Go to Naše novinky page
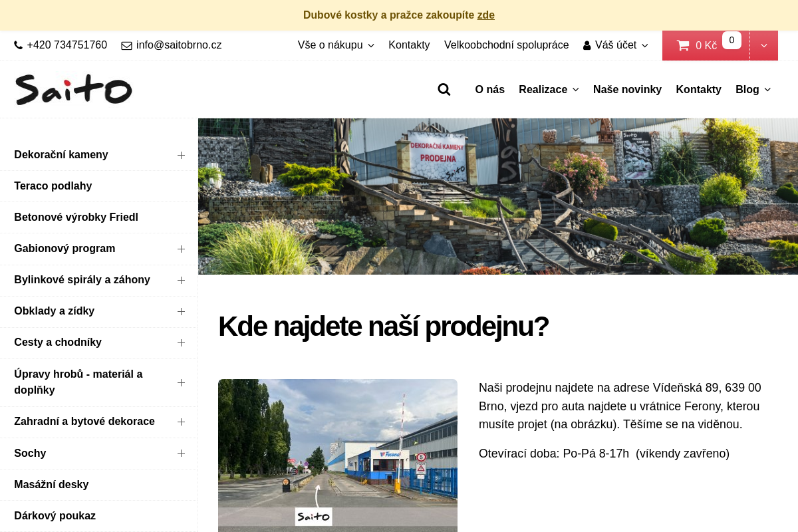 click(627, 90)
